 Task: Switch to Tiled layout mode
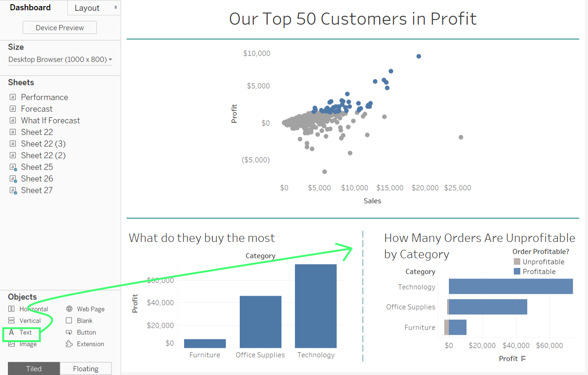33,368
